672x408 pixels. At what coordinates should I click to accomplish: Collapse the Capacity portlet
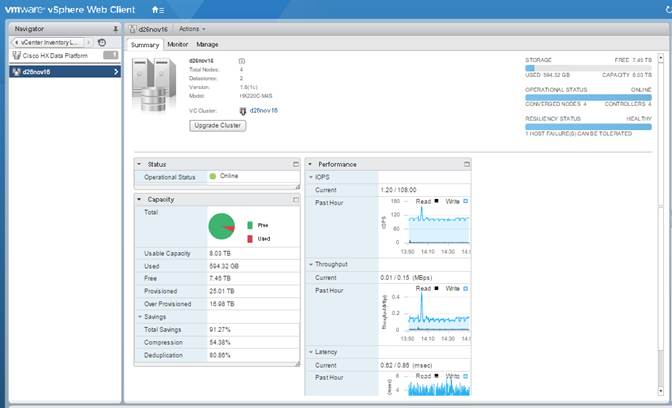(139, 199)
